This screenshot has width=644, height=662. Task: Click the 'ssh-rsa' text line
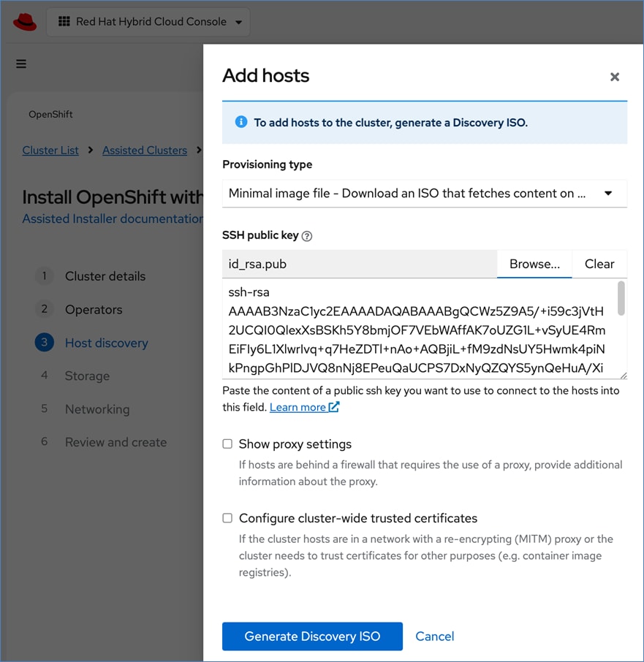(x=249, y=292)
